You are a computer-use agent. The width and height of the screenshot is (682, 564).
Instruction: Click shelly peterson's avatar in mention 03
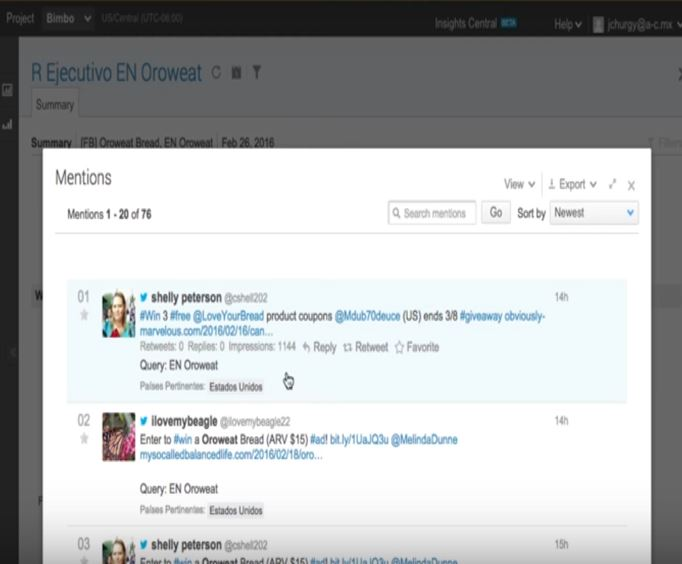(x=119, y=551)
